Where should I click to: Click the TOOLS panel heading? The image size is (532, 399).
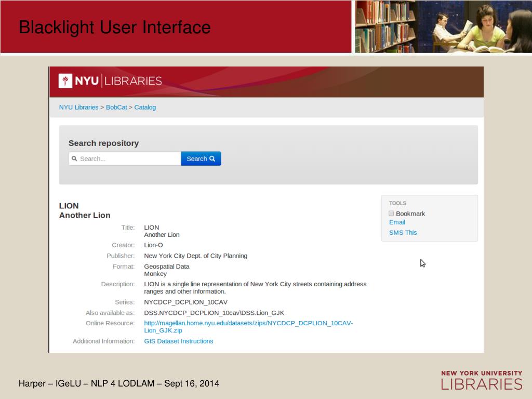(397, 203)
